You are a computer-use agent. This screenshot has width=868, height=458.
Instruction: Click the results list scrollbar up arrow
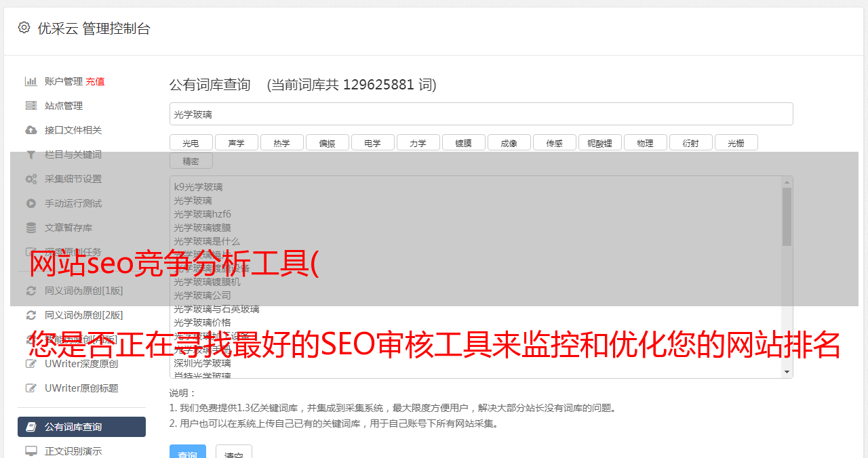coord(787,182)
